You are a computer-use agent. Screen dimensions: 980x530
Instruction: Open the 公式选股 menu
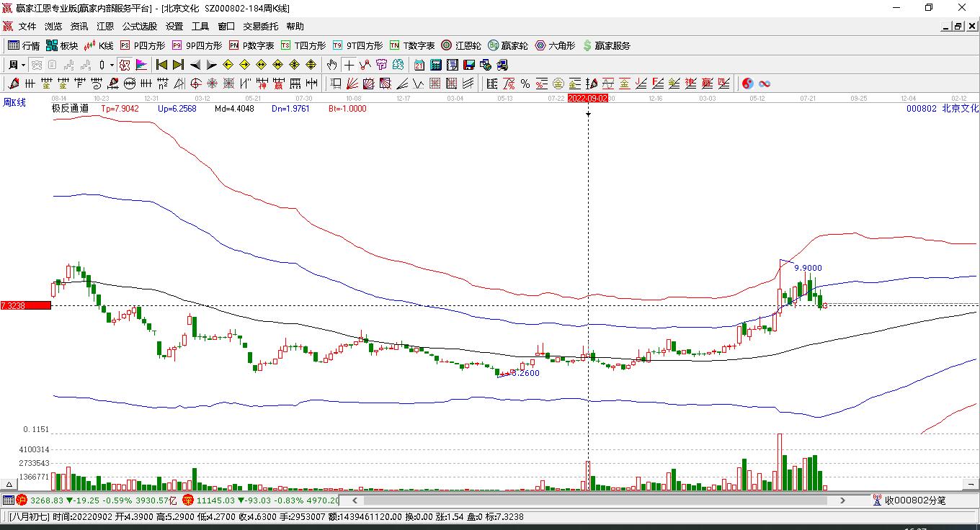(x=139, y=27)
